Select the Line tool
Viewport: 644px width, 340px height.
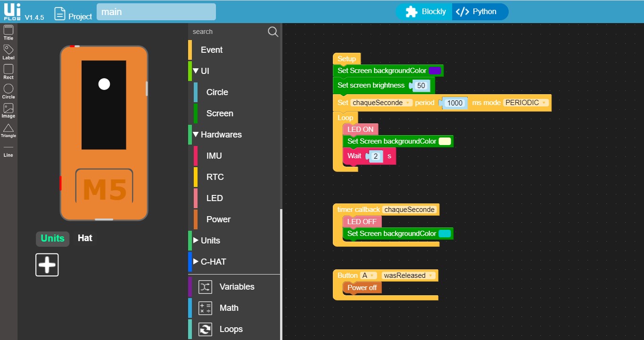click(x=8, y=151)
